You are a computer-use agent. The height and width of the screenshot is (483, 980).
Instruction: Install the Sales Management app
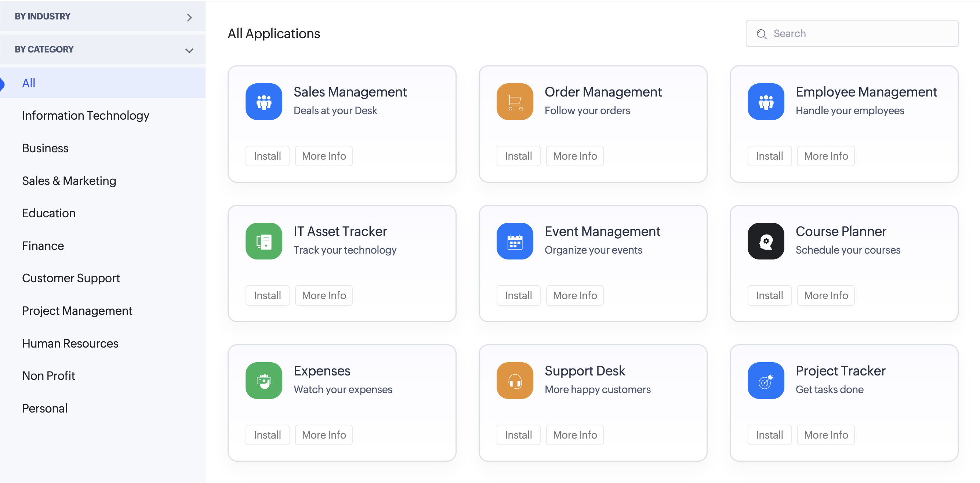pyautogui.click(x=267, y=156)
